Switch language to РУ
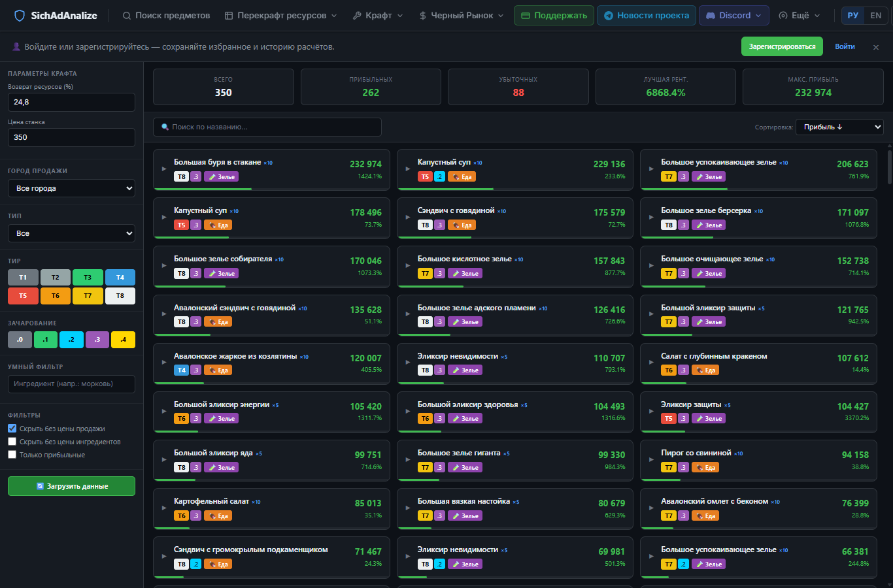The image size is (893, 588). tap(853, 16)
